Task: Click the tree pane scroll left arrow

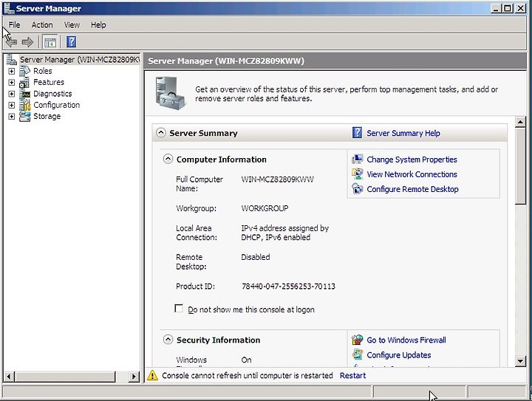Action: coord(10,376)
